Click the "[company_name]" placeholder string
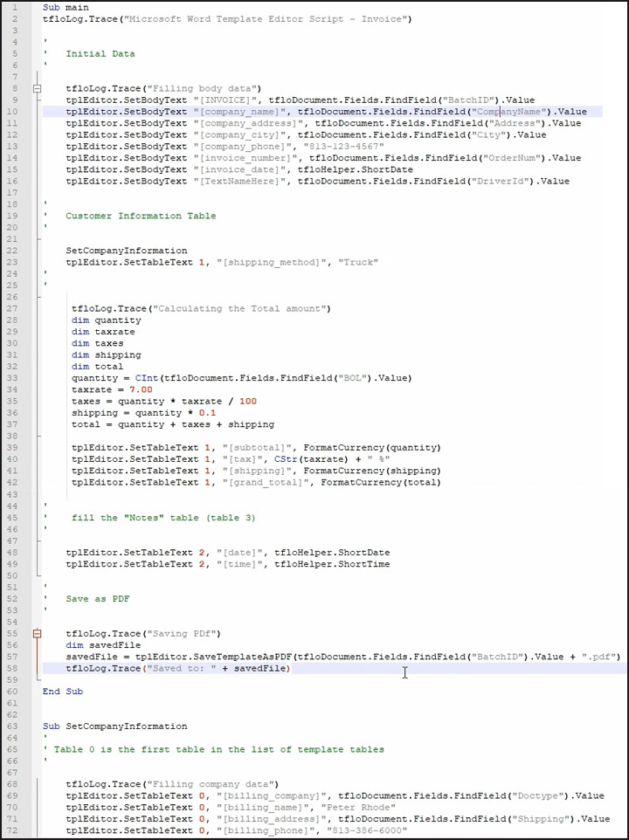The image size is (629, 840). [x=239, y=112]
